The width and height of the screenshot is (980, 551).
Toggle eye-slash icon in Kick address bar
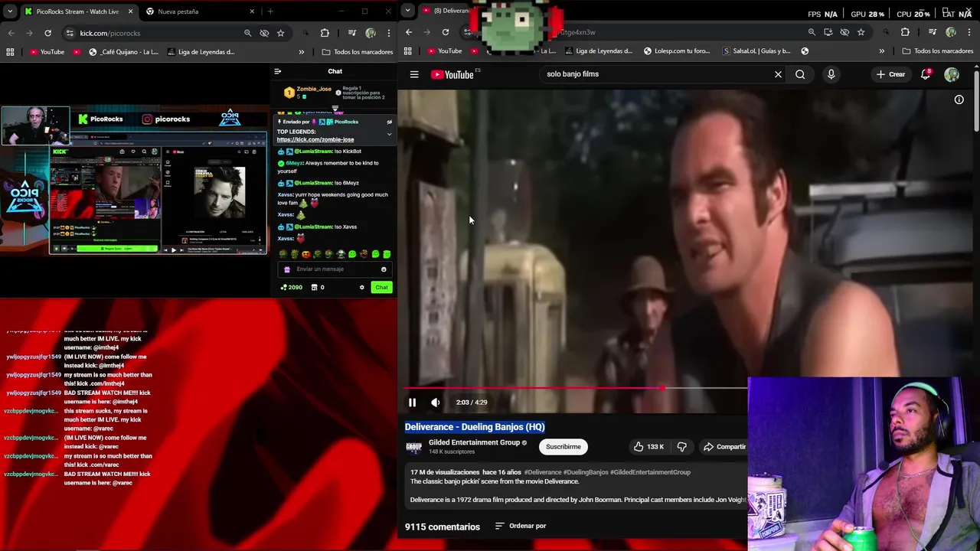point(264,33)
